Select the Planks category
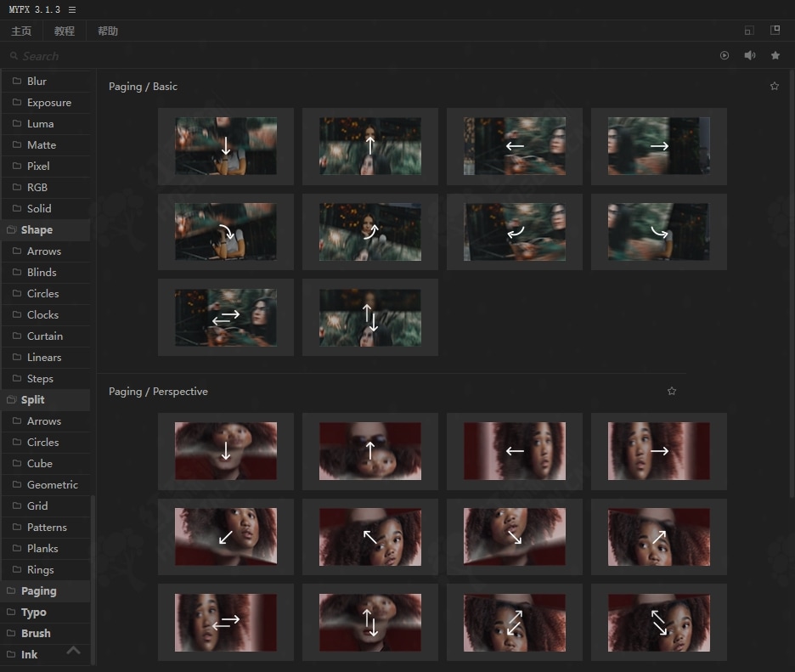Viewport: 795px width, 672px height. (x=46, y=549)
